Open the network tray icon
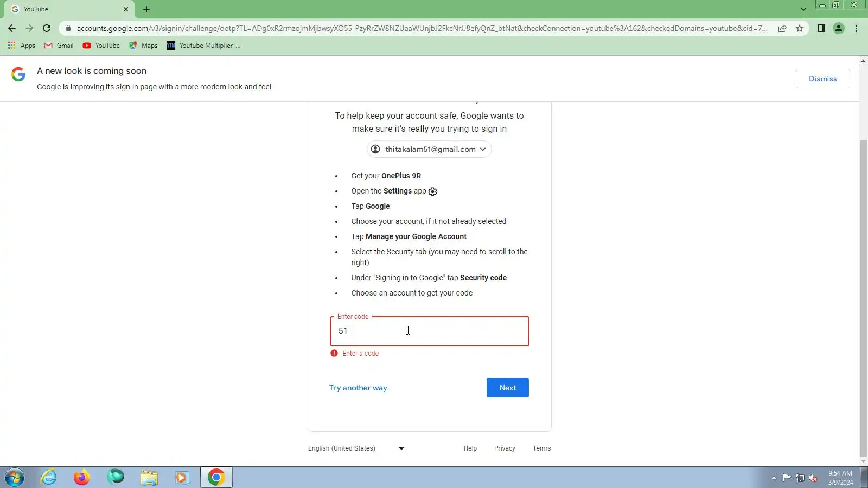The height and width of the screenshot is (488, 868). tap(800, 478)
